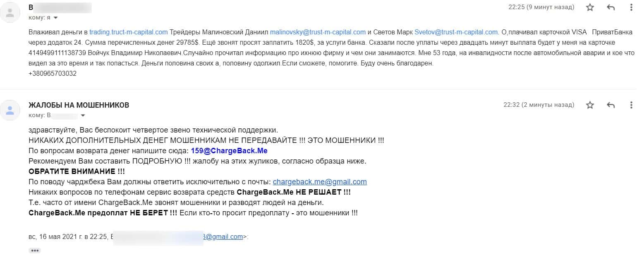The height and width of the screenshot is (258, 644).
Task: Reply to the 22:32 message
Action: [x=610, y=105]
